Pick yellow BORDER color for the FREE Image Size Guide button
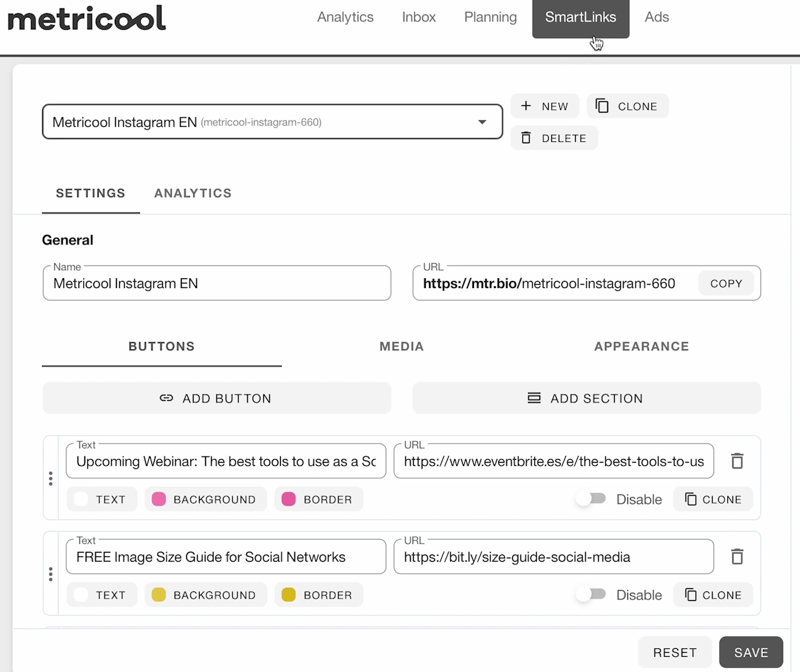Viewport: 800px width, 672px height. coord(319,595)
